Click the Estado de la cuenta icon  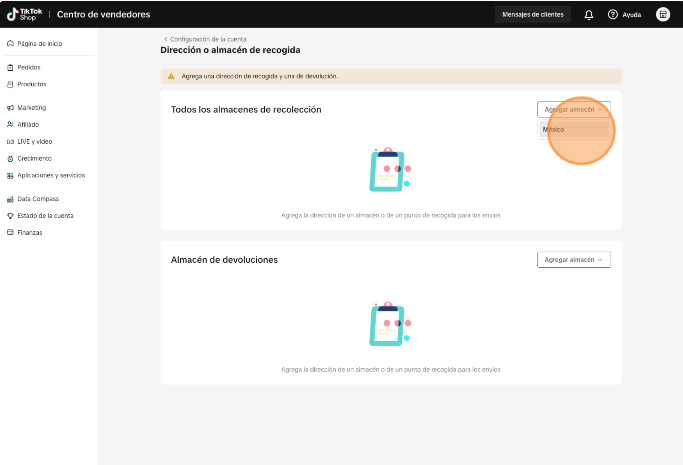click(x=10, y=216)
